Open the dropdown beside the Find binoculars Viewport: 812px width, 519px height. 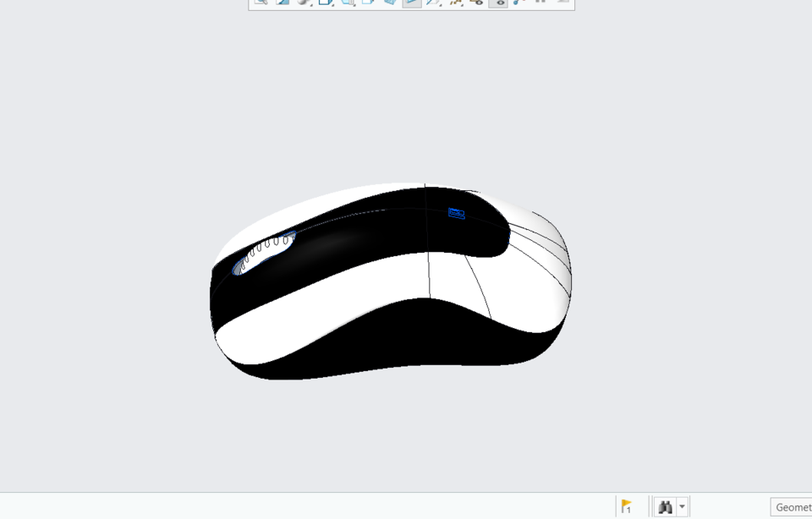click(x=681, y=505)
